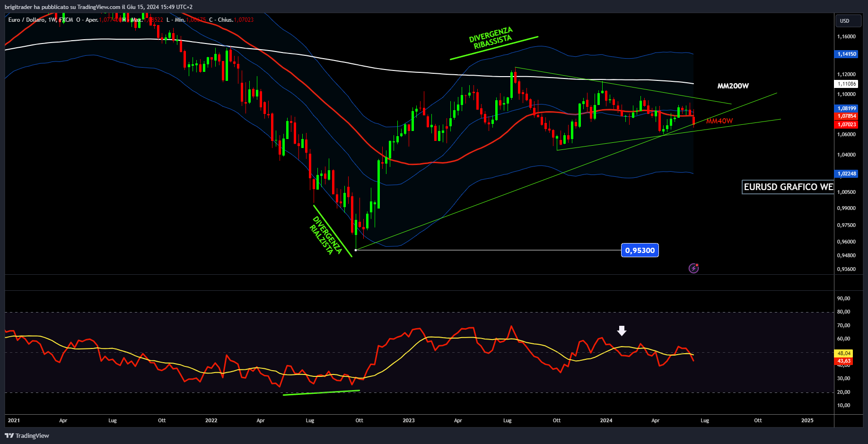868x444 pixels.
Task: Click the brigitrader published header text
Action: coord(98,7)
